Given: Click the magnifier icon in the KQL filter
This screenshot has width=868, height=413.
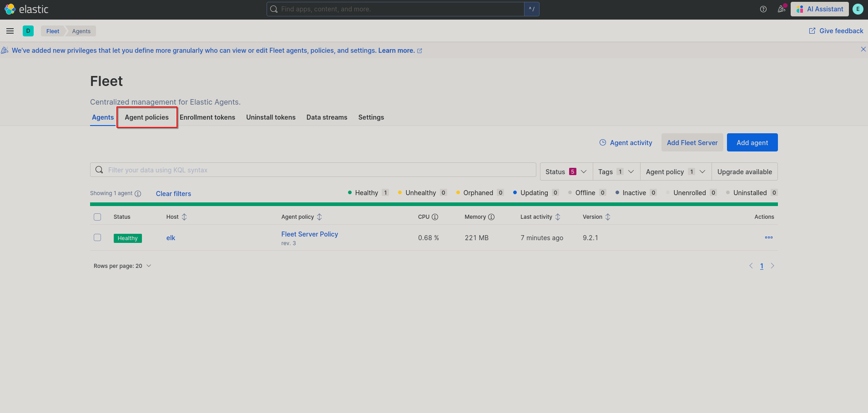Looking at the screenshot, I should tap(99, 170).
